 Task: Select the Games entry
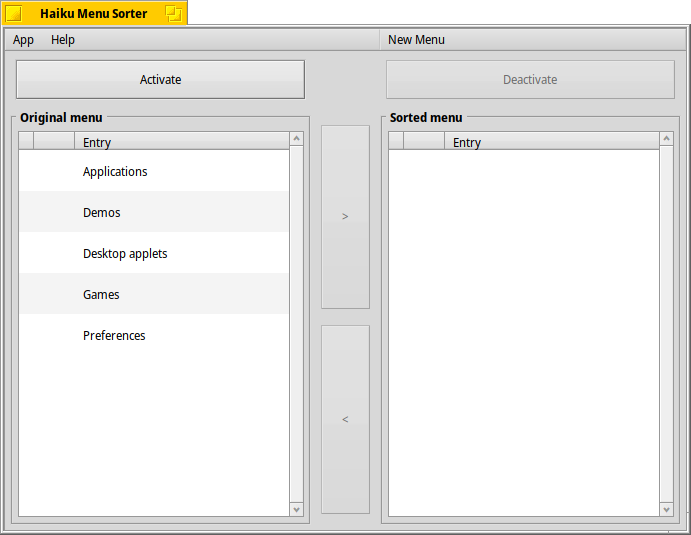[154, 294]
